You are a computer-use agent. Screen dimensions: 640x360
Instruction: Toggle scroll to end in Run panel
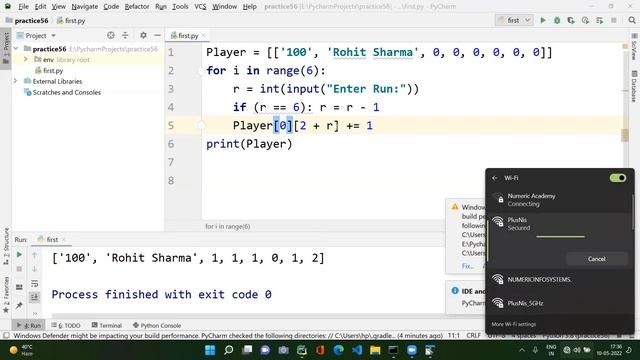click(35, 297)
